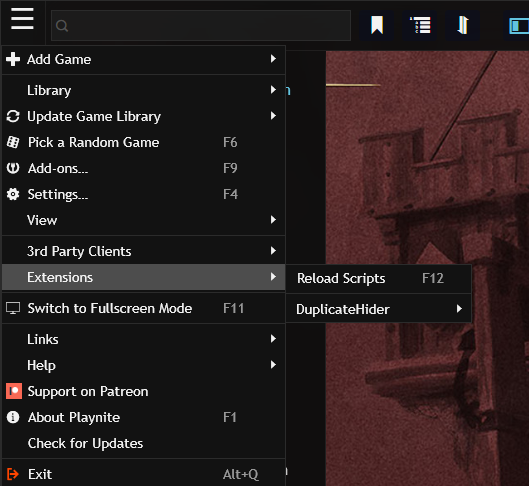The height and width of the screenshot is (486, 529).
Task: Open the Links menu entry
Action: 144,339
